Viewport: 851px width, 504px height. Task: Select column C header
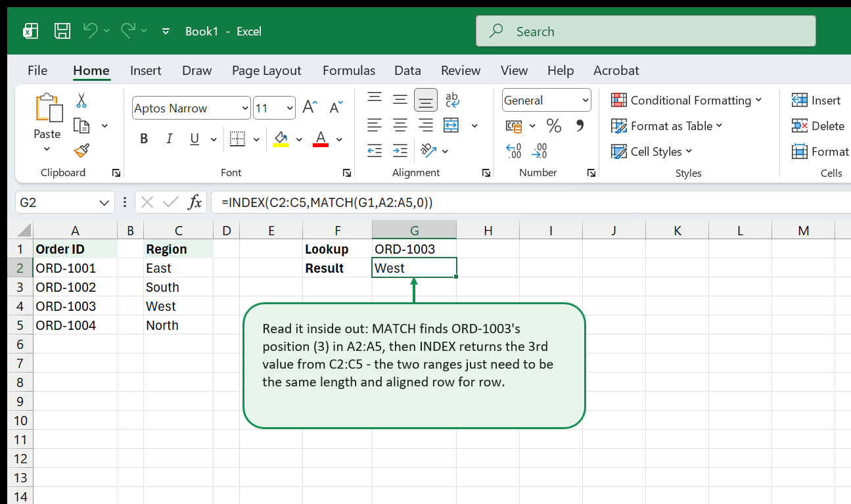(x=178, y=230)
